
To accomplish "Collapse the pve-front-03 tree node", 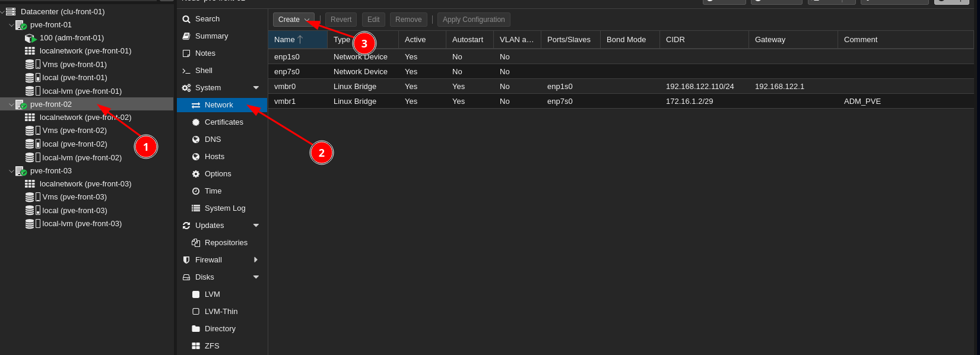I will click(11, 171).
